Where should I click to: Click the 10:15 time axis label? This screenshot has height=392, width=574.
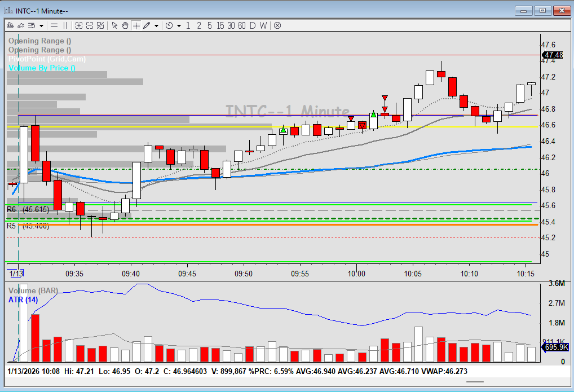[x=526, y=274]
